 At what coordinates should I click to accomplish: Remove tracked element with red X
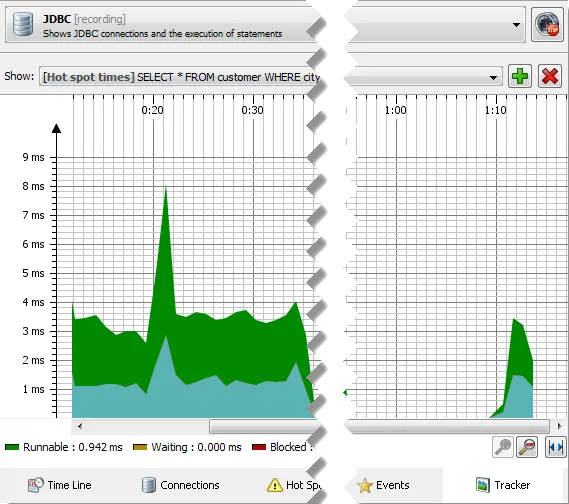pos(549,76)
